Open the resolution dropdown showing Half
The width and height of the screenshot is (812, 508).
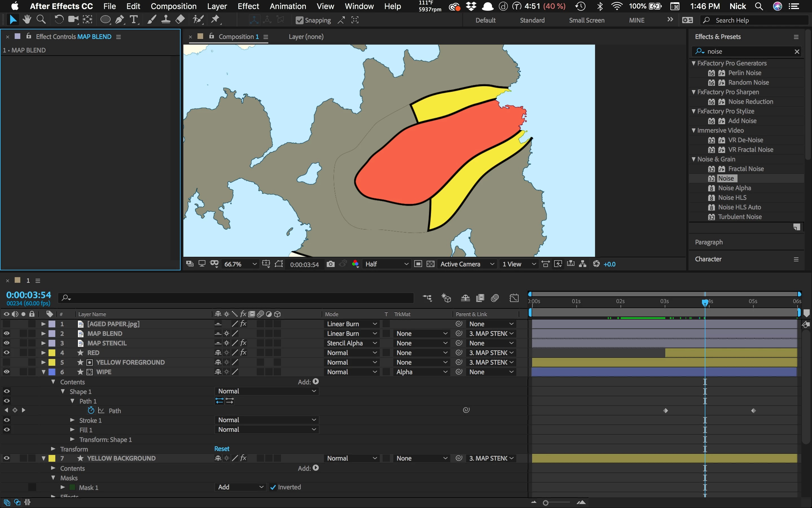[x=386, y=264]
